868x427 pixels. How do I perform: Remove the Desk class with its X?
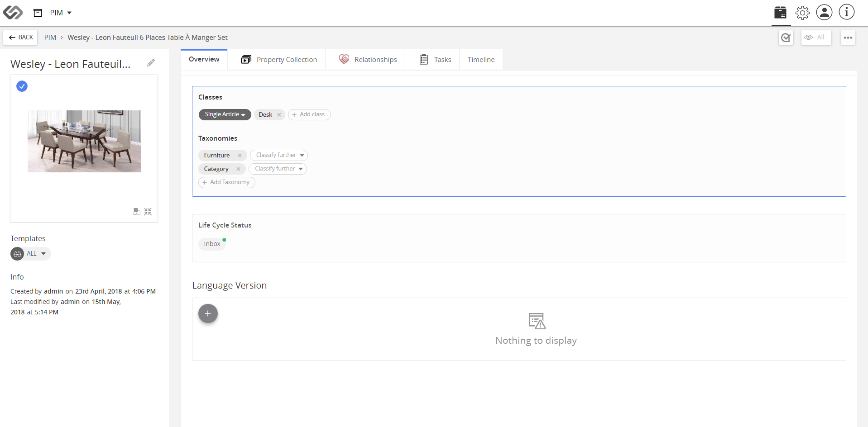click(279, 114)
